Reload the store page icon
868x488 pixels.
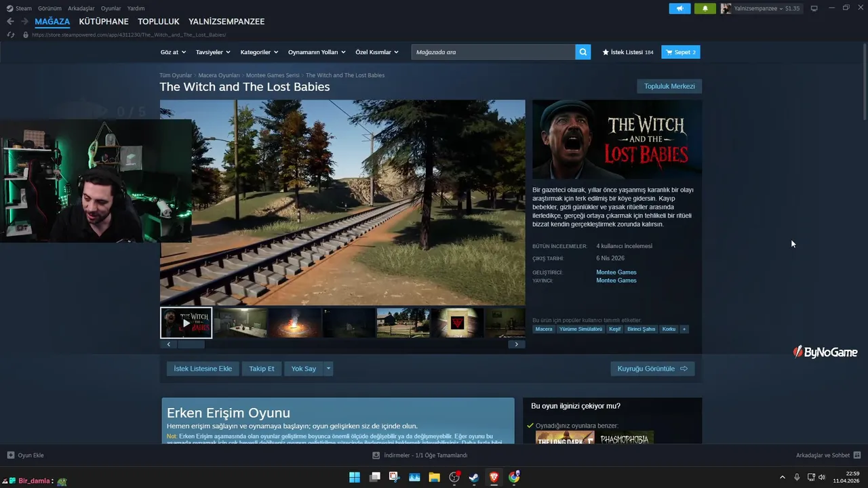pos(10,35)
